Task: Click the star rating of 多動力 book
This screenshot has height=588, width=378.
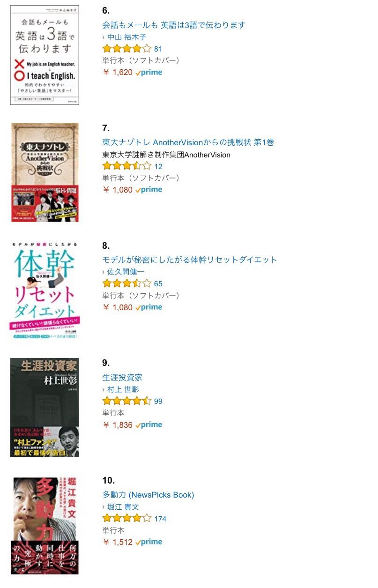Action: point(126,519)
